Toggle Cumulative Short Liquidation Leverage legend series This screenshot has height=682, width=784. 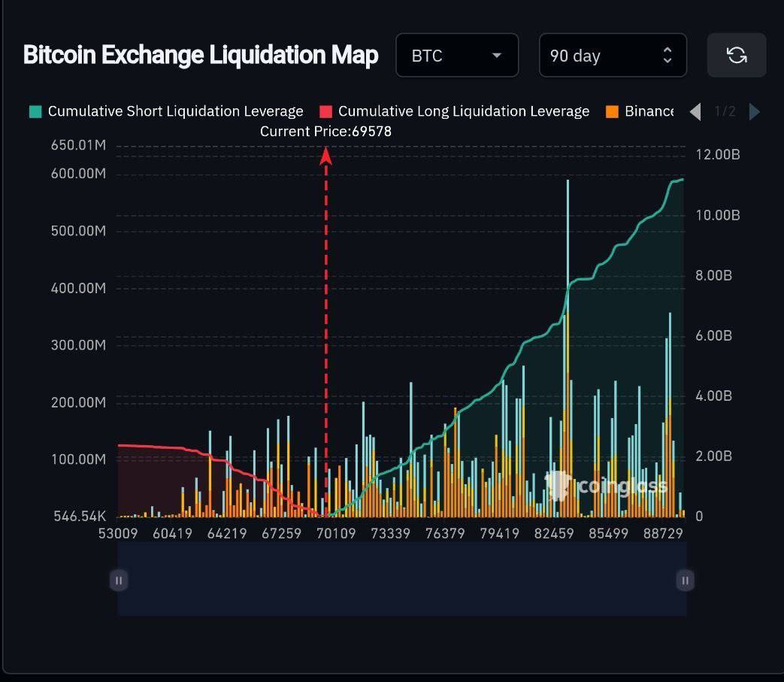175,111
